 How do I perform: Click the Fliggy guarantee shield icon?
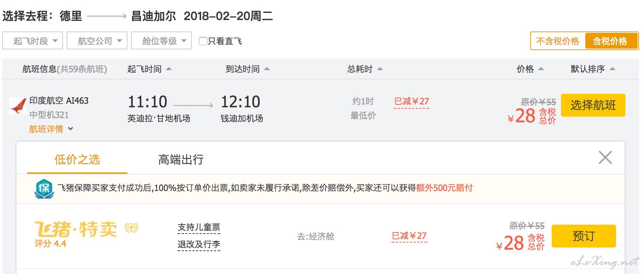pos(44,189)
